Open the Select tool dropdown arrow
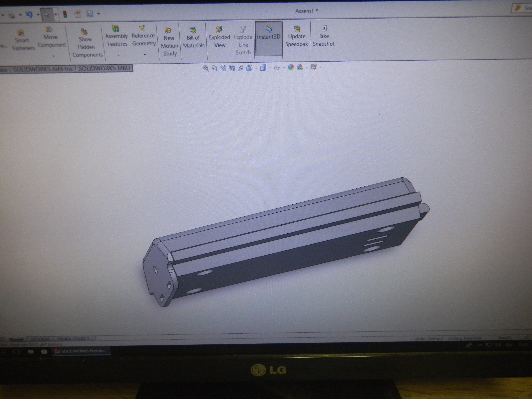 tap(56, 14)
